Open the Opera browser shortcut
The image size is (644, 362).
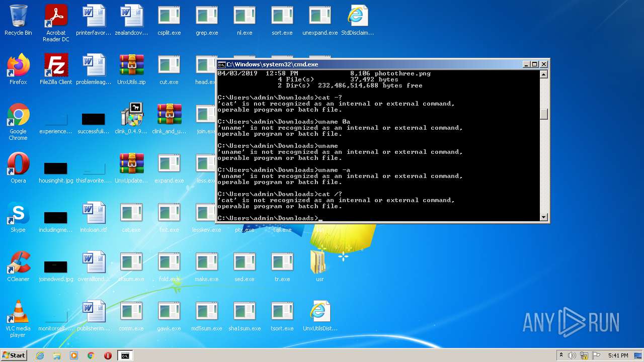tap(18, 168)
